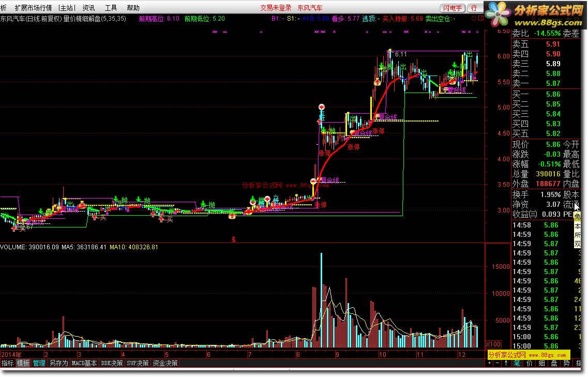
Task: Click the 6.11 high price marker
Action: (x=401, y=54)
